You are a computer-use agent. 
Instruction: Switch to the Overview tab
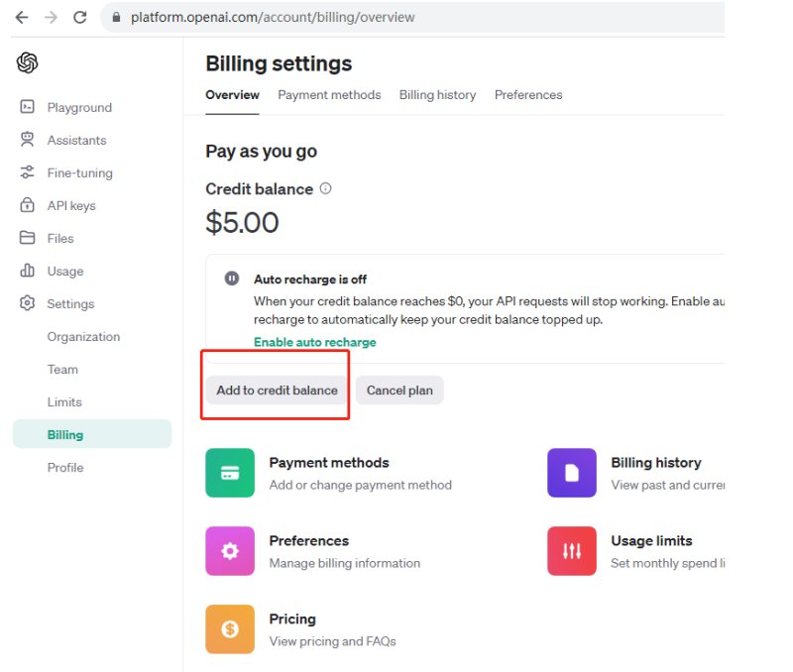pos(232,94)
